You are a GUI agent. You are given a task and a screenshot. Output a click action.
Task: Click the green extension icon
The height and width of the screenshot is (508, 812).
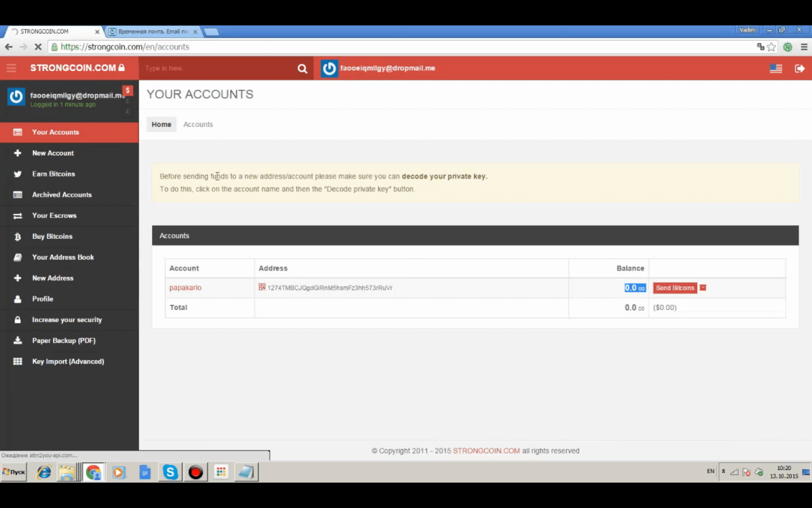[787, 47]
